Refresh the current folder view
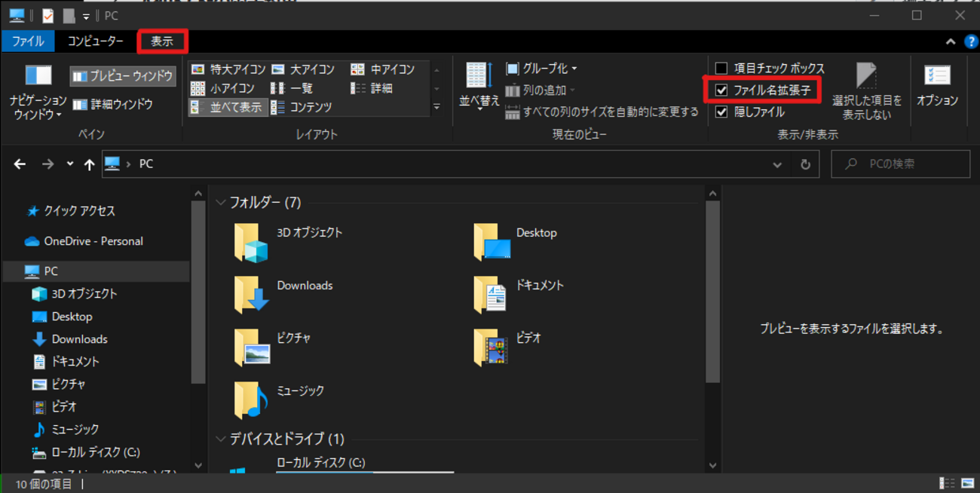Screen dimensions: 980x493 click(805, 164)
